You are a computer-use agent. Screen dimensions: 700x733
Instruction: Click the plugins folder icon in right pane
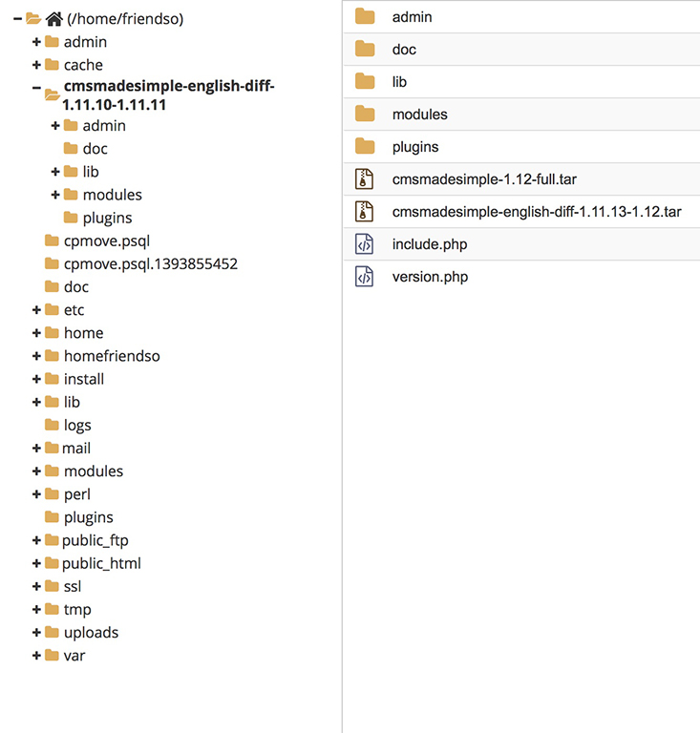pyautogui.click(x=364, y=147)
